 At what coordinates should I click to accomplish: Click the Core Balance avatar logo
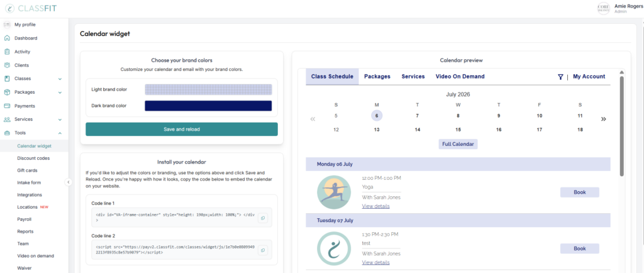coord(603,9)
